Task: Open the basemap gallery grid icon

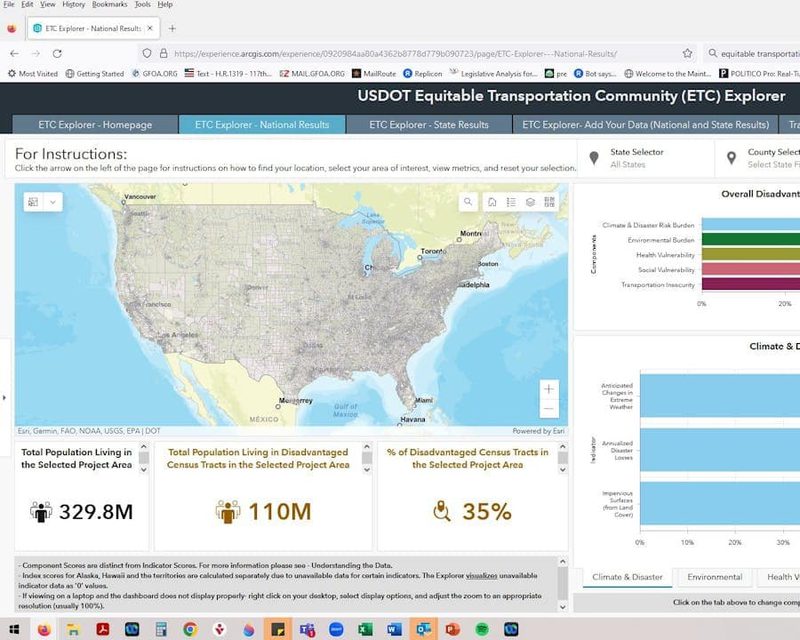Action: tap(549, 202)
